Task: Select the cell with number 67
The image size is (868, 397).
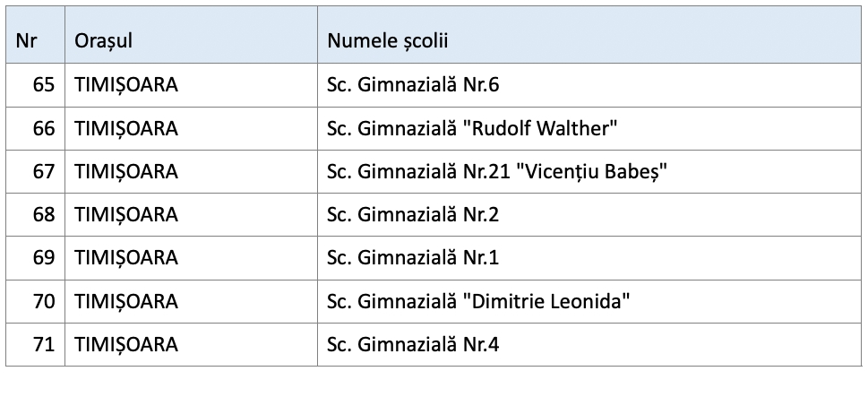Action: coord(44,171)
